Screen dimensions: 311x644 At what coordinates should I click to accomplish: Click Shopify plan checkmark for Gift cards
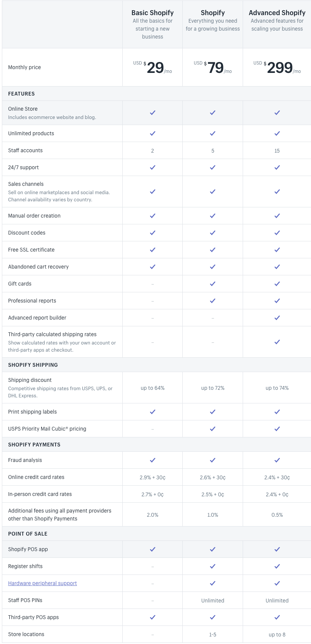tap(213, 284)
